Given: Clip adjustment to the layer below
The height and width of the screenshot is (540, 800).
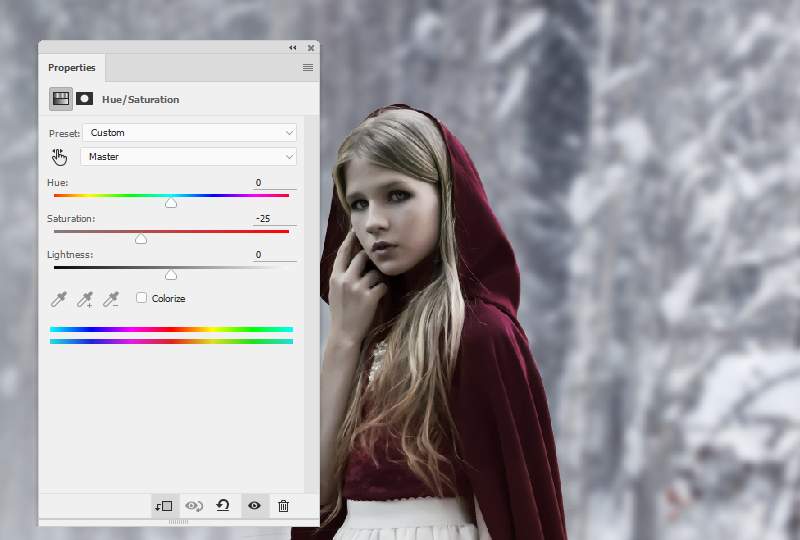Looking at the screenshot, I should point(164,506).
